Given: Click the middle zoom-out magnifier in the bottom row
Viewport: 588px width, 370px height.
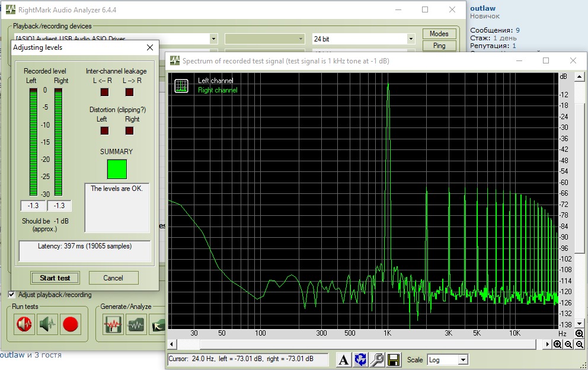Looking at the screenshot, I should tap(568, 344).
